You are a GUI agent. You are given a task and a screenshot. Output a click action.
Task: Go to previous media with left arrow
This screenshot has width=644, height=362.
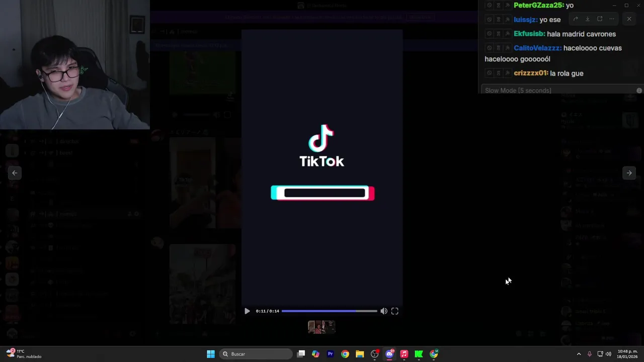(15, 173)
